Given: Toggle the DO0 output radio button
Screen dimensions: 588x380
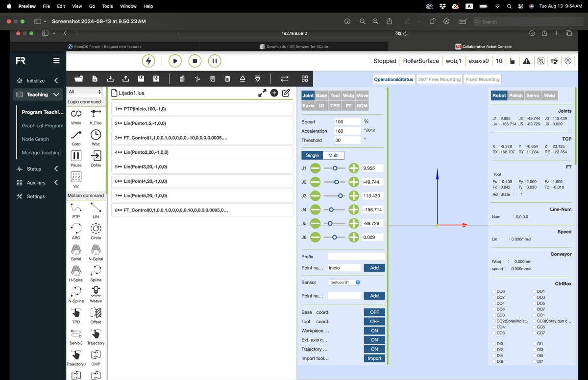Looking at the screenshot, I should click(x=494, y=291).
